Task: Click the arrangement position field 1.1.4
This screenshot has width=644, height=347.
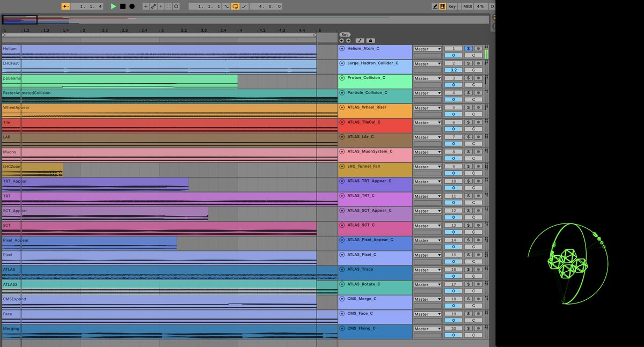Action: [83, 6]
